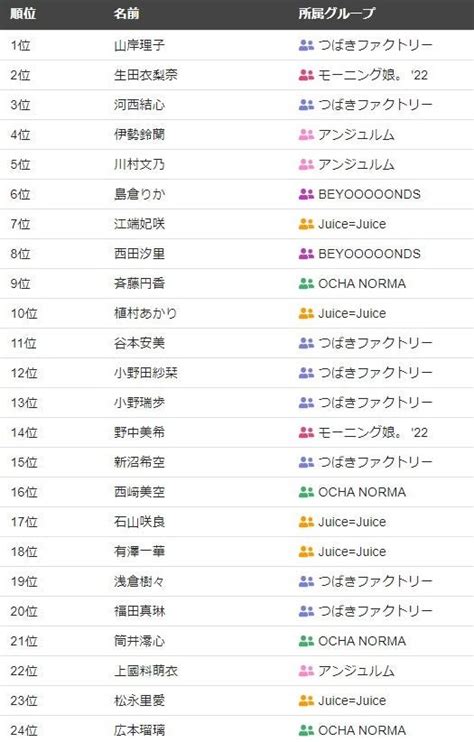Viewport: 474px width, 742px height.
Task: Select the name 生田衣梨奈
Action: tap(146, 75)
